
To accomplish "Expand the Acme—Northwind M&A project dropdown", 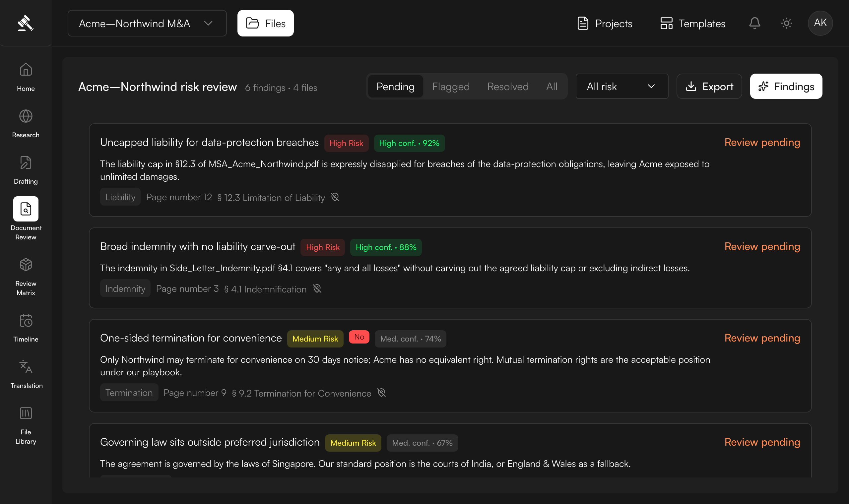I will click(147, 23).
